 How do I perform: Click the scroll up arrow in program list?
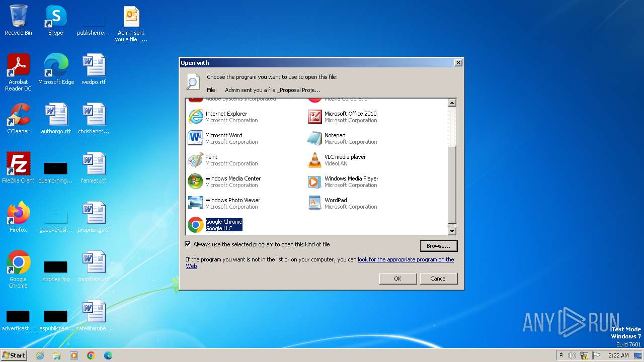(x=452, y=103)
